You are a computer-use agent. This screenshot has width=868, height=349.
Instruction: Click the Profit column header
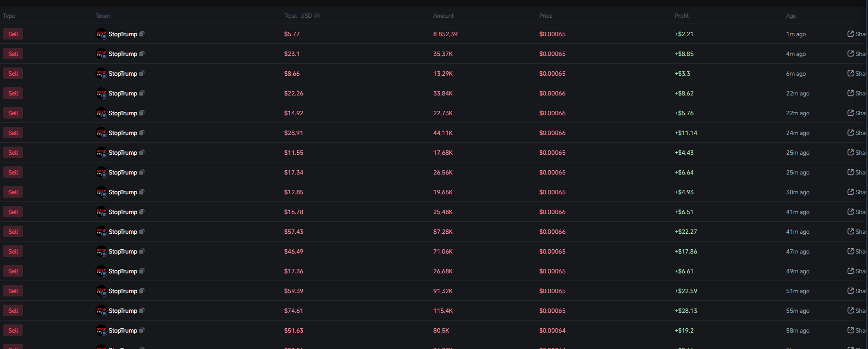(681, 16)
